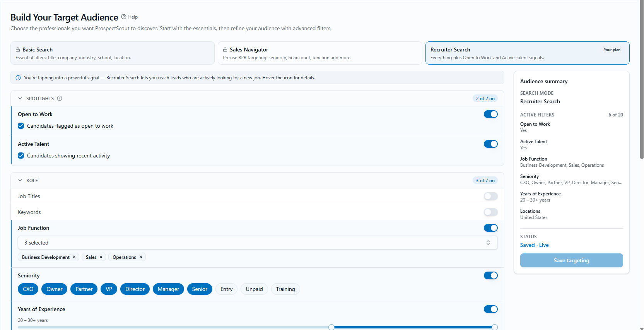Open the Job Function '3 selected' dropdown
The width and height of the screenshot is (644, 330).
click(258, 243)
